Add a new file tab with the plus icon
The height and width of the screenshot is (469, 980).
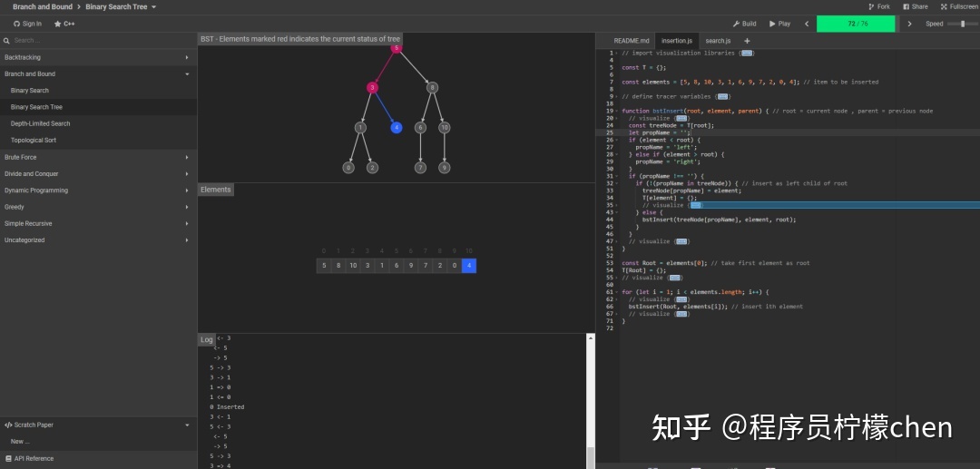pyautogui.click(x=747, y=41)
